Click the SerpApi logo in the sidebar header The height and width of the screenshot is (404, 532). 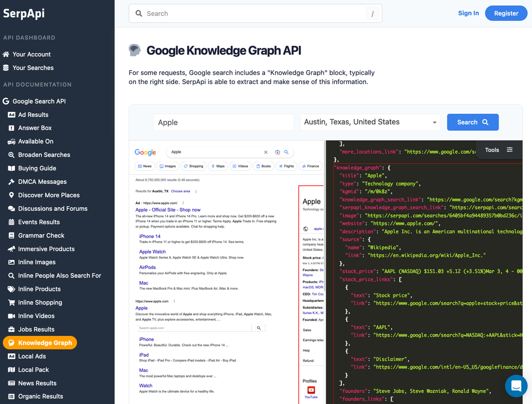pos(23,13)
